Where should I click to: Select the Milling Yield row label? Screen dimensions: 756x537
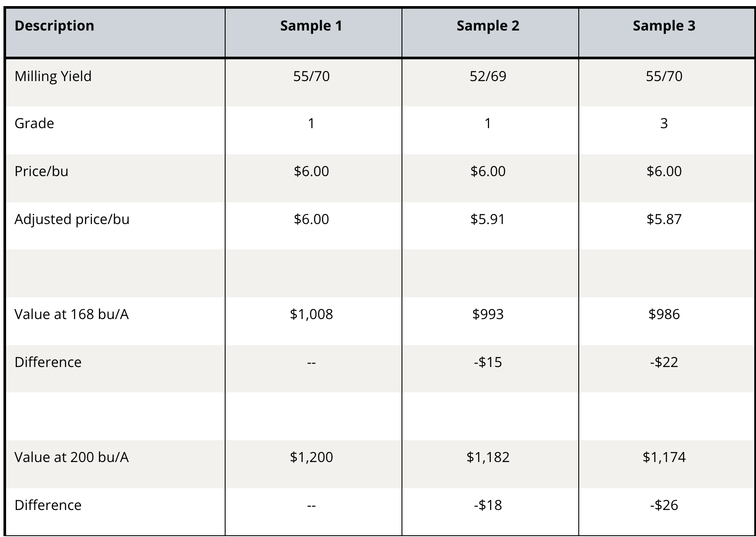click(53, 77)
